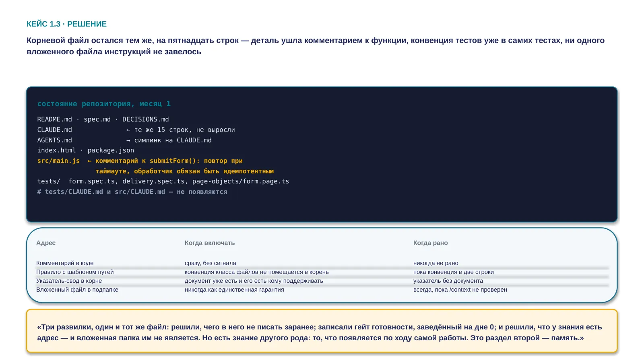644x362 pixels.
Task: Select the "form.spec.ts" file name
Action: (x=91, y=181)
